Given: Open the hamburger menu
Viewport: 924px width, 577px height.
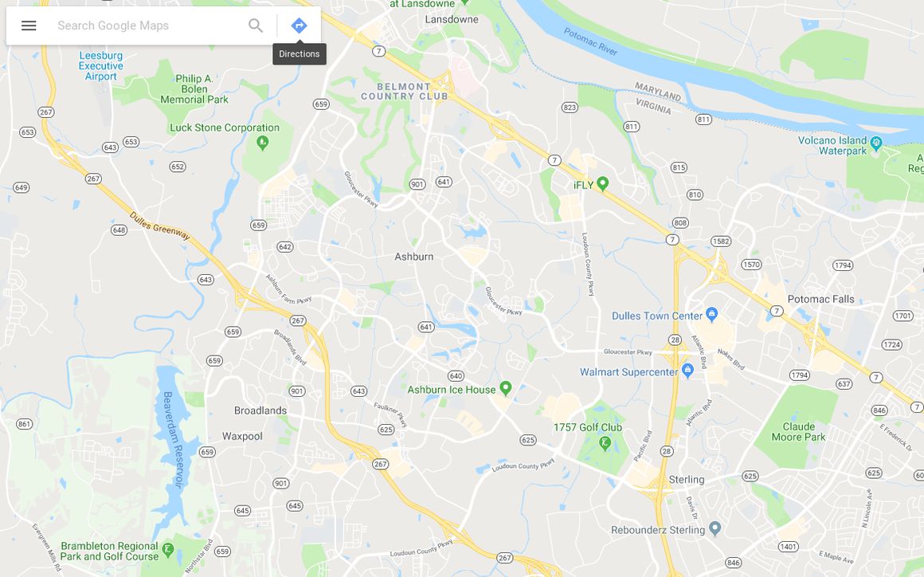Looking at the screenshot, I should coord(29,26).
